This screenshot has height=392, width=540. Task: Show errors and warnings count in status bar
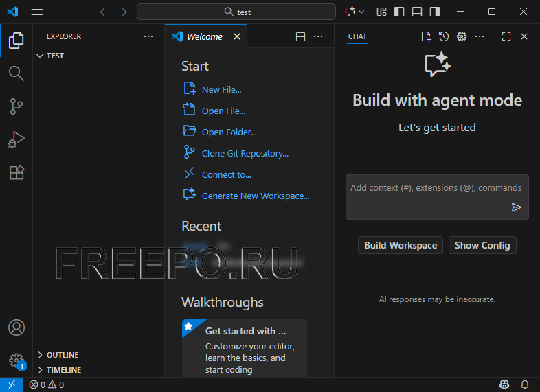47,384
